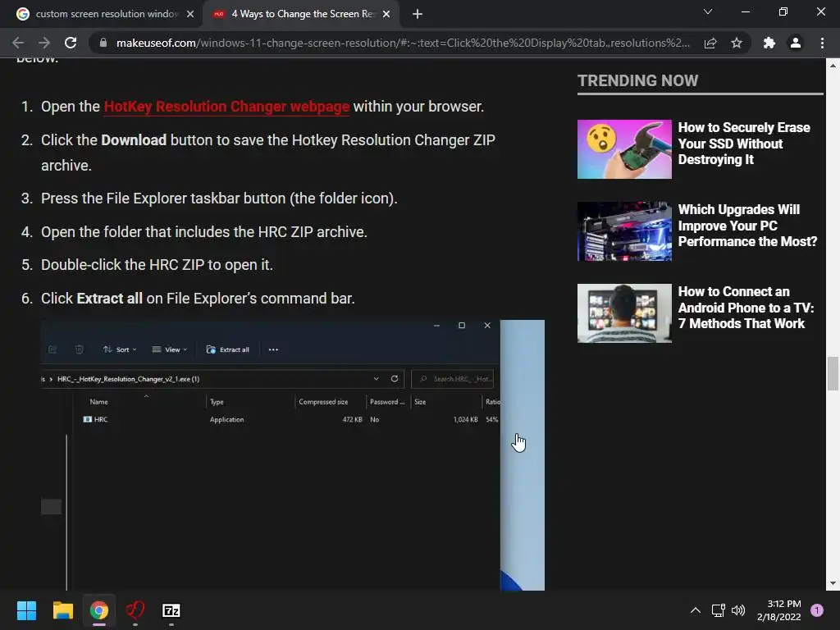Open Which Upgrades Will Improve Your PC article

[x=747, y=226]
